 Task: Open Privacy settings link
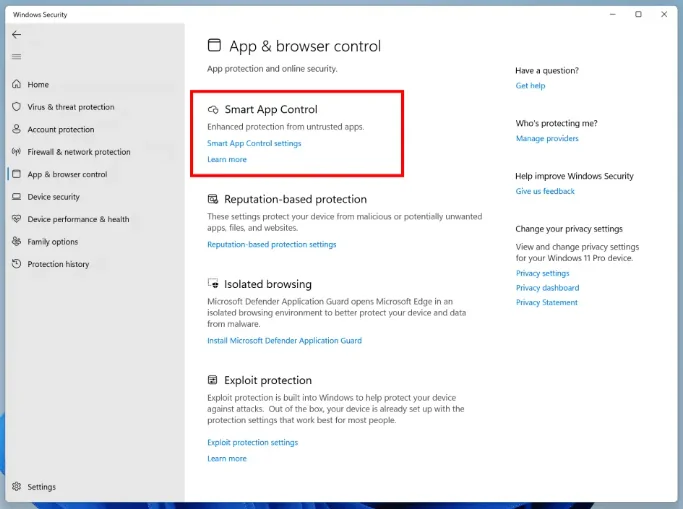(543, 273)
